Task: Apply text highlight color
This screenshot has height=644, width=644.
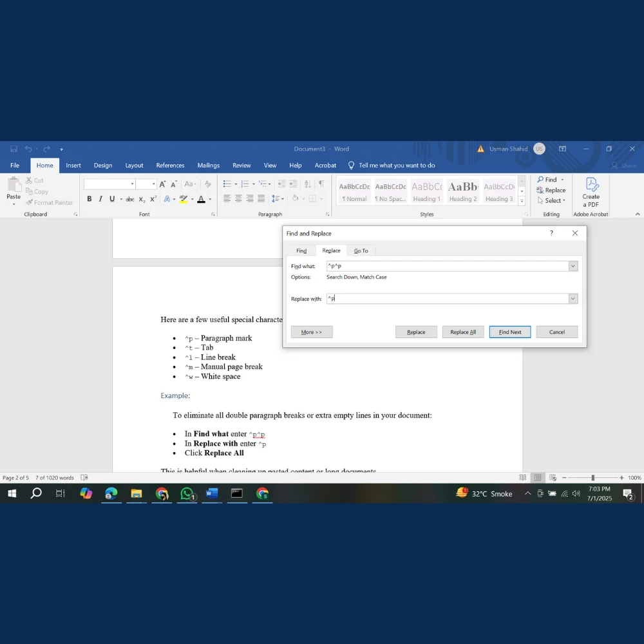Action: 183,199
